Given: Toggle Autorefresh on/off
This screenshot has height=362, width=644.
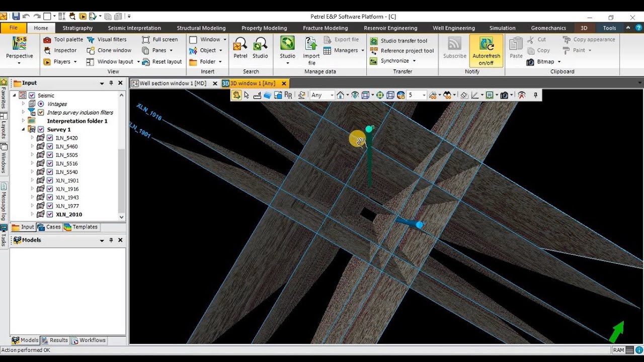Looking at the screenshot, I should [x=486, y=51].
